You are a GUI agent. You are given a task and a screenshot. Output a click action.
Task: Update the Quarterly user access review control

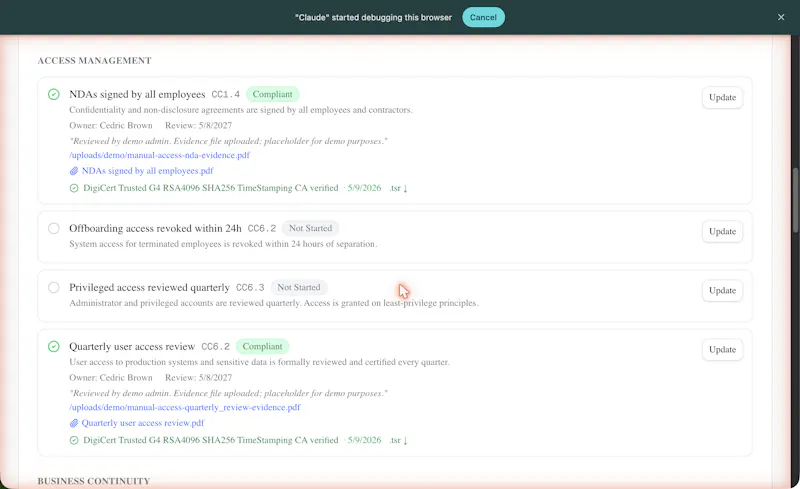(722, 350)
